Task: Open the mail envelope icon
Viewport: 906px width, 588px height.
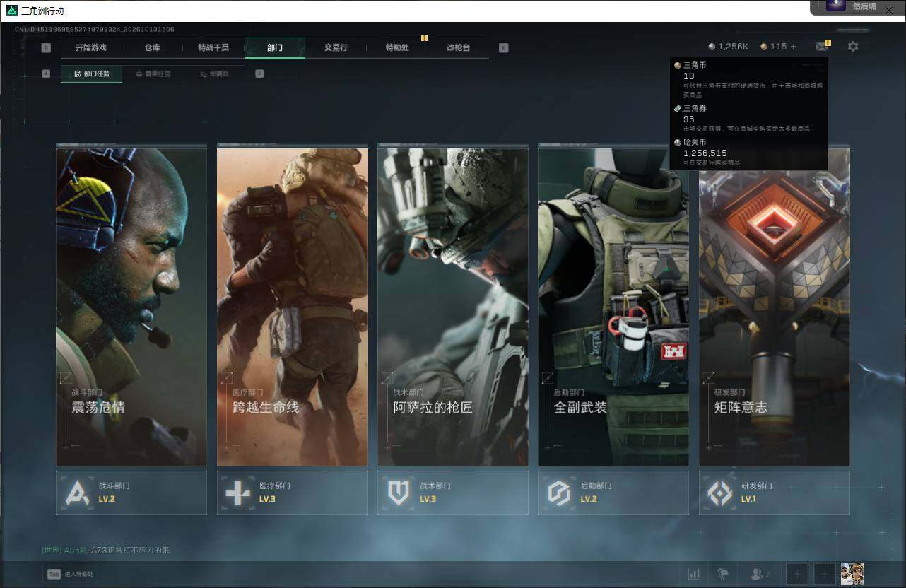Action: click(x=821, y=47)
